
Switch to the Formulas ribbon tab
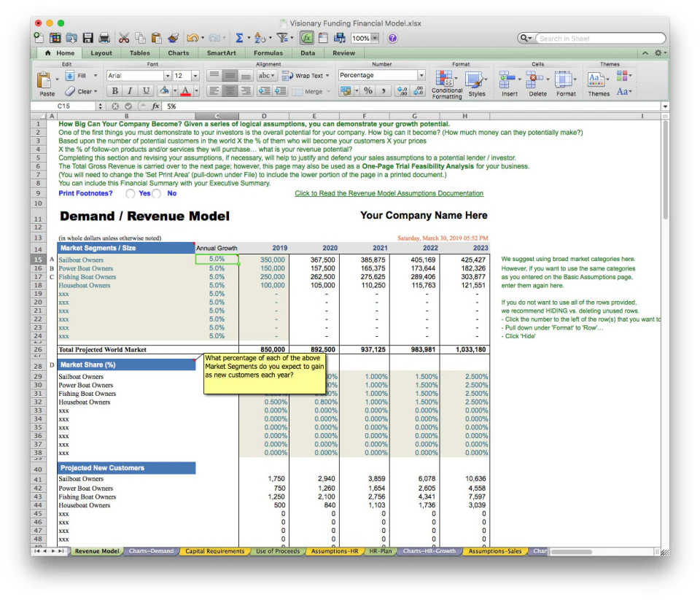pos(268,52)
